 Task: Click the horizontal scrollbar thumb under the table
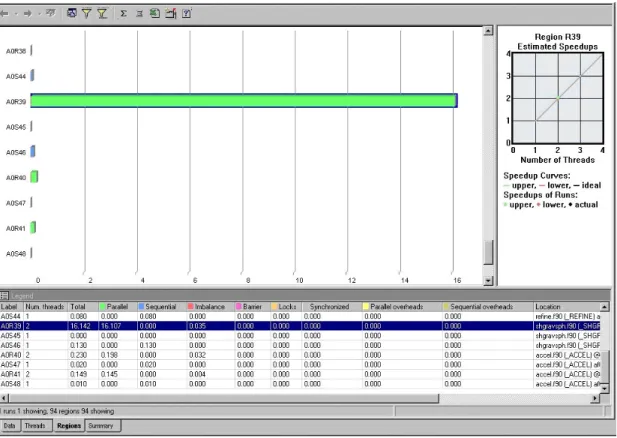click(224, 398)
